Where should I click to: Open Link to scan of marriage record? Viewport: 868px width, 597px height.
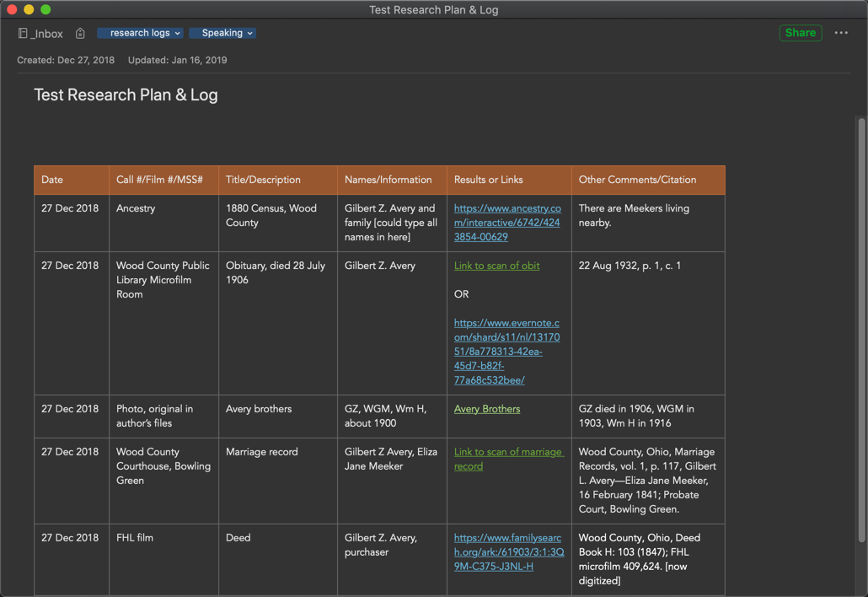(x=507, y=459)
